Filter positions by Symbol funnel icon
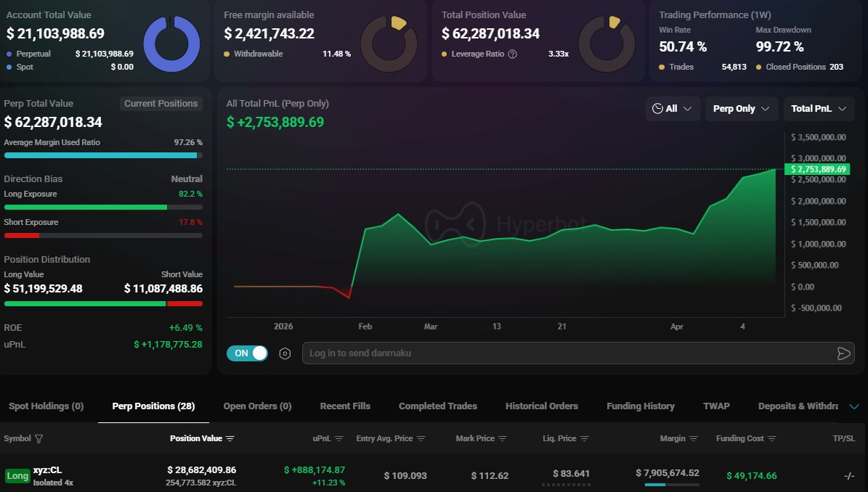 [x=38, y=438]
